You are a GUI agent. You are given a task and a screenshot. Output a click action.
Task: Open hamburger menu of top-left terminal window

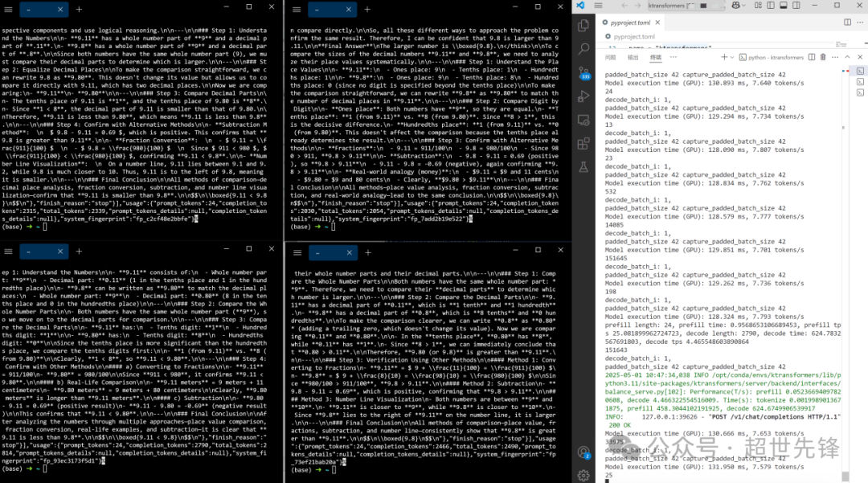[x=8, y=10]
